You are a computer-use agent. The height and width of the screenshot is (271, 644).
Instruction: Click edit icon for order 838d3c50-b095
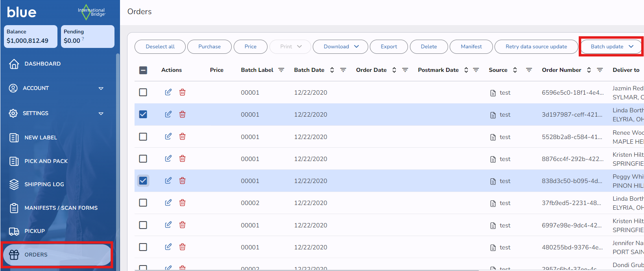click(x=168, y=181)
